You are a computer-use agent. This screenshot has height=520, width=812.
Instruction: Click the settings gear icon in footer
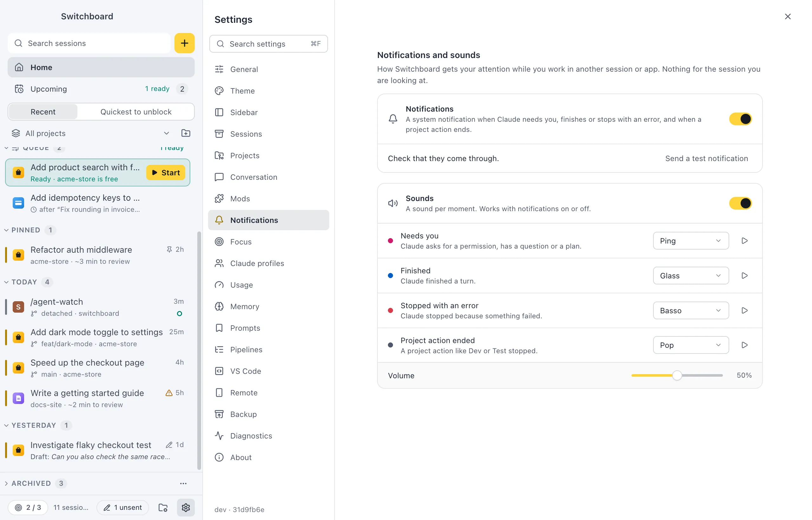point(186,507)
